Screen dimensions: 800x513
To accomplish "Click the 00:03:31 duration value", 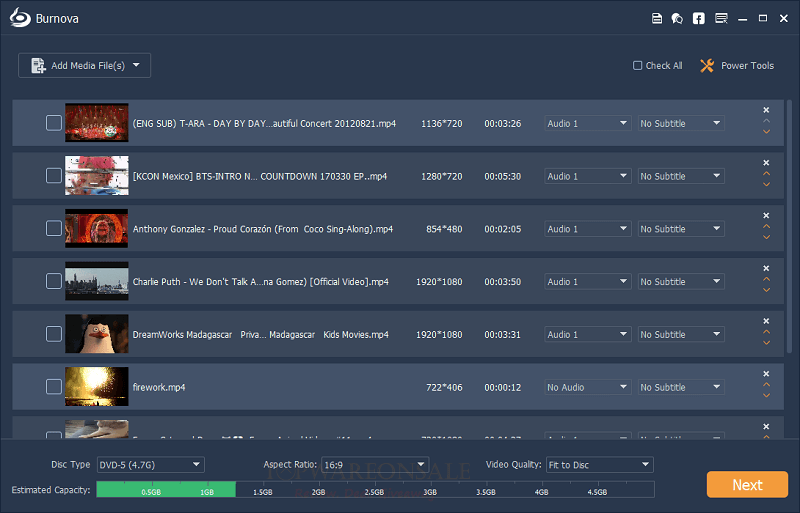I will pos(503,335).
